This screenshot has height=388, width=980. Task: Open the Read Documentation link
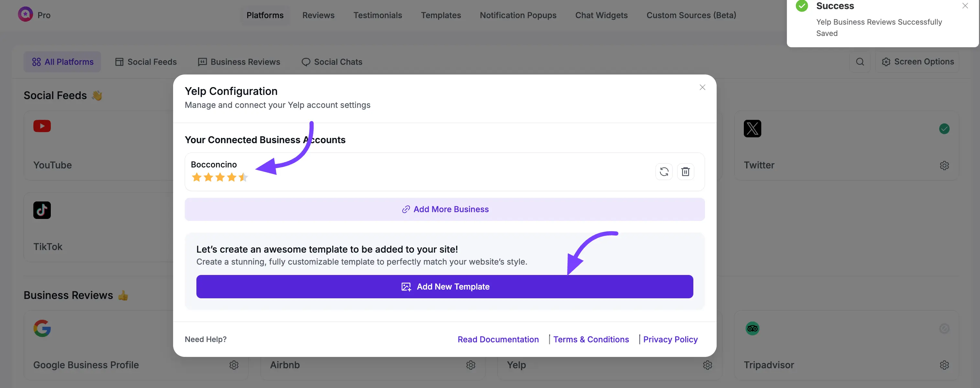[498, 339]
